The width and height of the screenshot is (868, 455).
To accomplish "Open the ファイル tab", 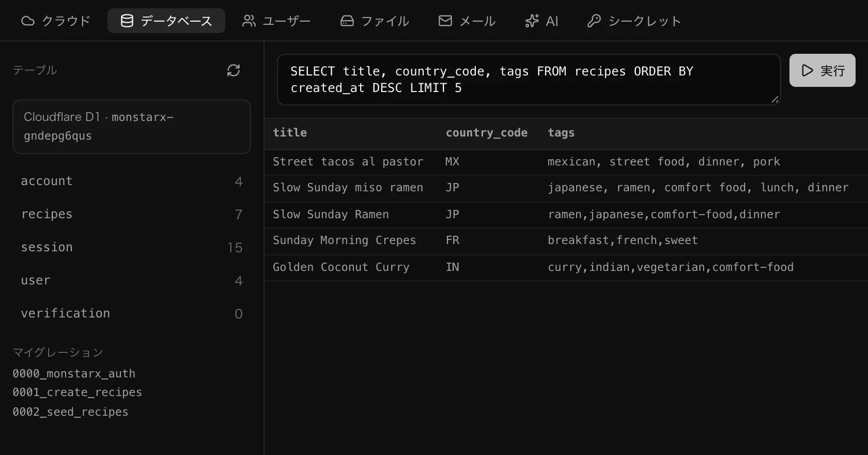I will [x=375, y=21].
